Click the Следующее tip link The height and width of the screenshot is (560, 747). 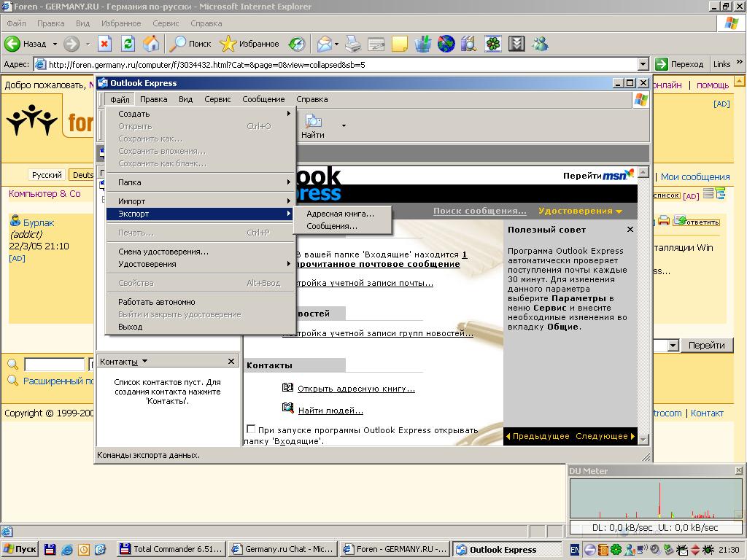(x=605, y=436)
